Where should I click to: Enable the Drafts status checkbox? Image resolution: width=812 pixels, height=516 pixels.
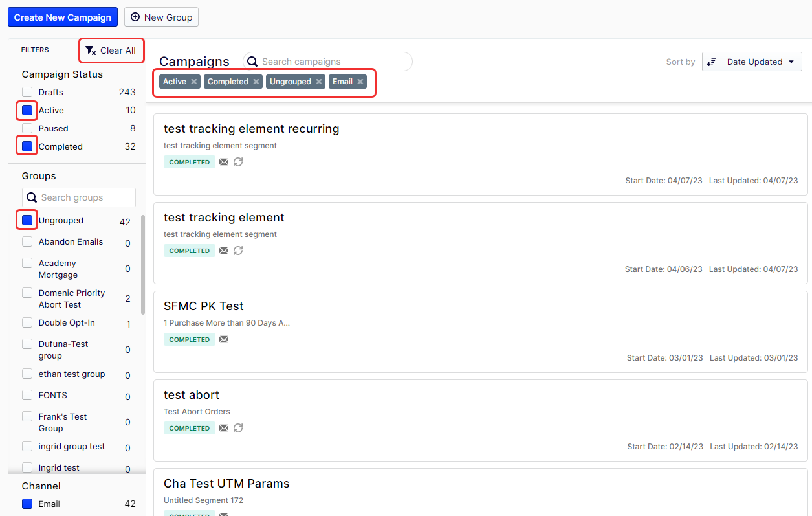click(x=27, y=92)
